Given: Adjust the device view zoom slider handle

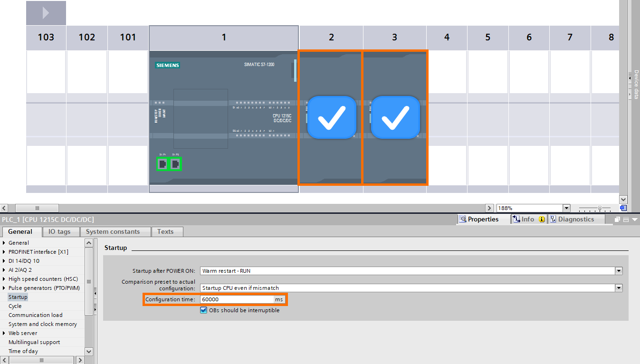Looking at the screenshot, I should (x=601, y=208).
